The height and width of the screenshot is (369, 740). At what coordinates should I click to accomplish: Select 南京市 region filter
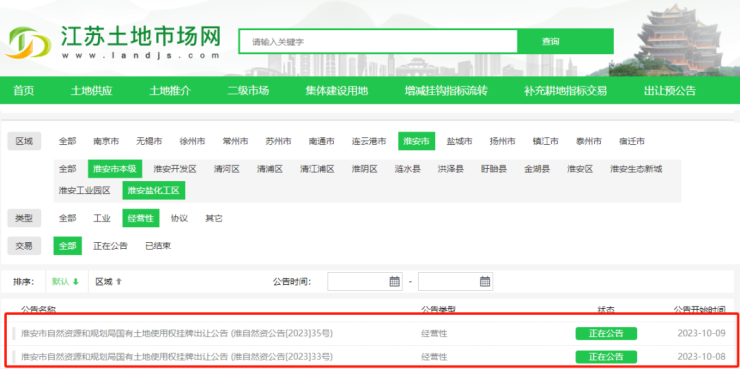pyautogui.click(x=106, y=141)
